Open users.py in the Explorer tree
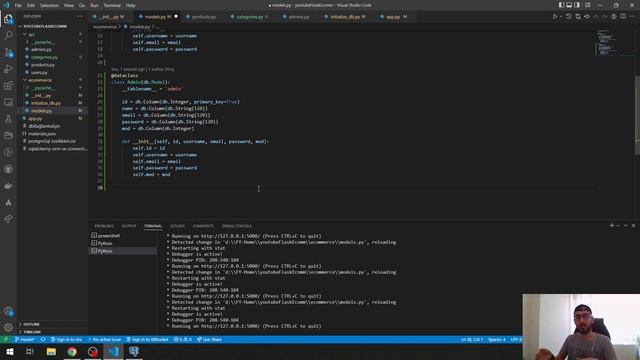This screenshot has height=360, width=640. point(39,72)
